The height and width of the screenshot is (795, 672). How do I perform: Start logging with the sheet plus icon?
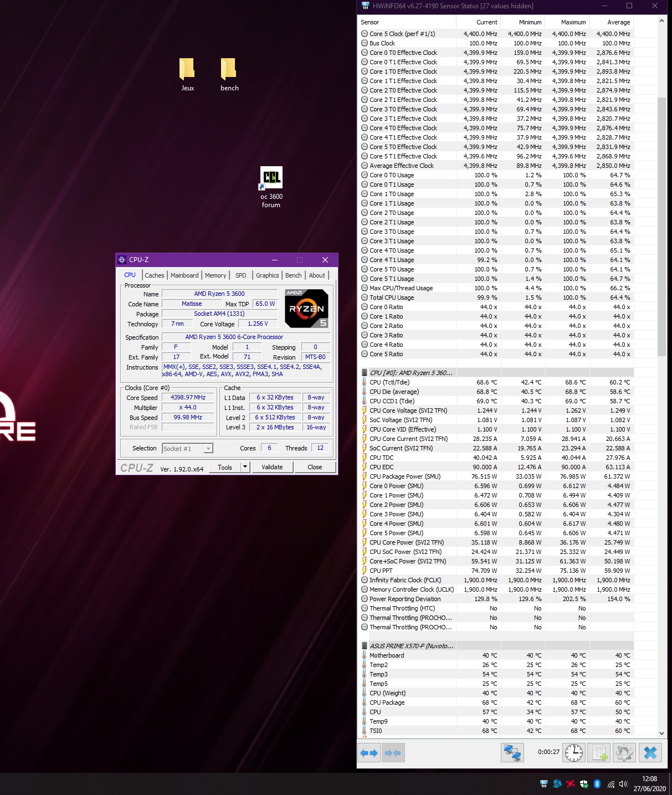pos(599,753)
